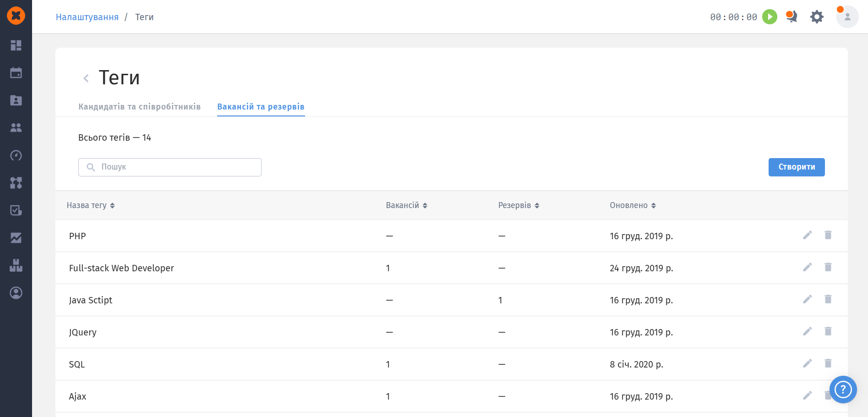
Task: Click the Створити button
Action: 797,167
